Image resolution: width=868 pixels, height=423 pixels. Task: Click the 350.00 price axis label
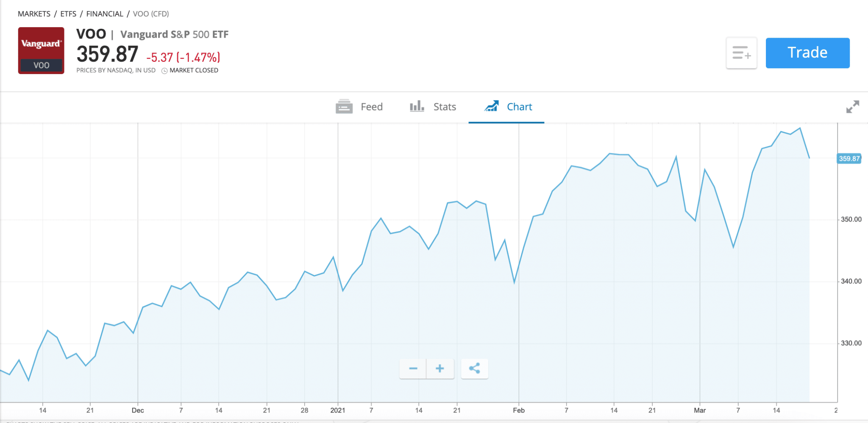(x=851, y=219)
